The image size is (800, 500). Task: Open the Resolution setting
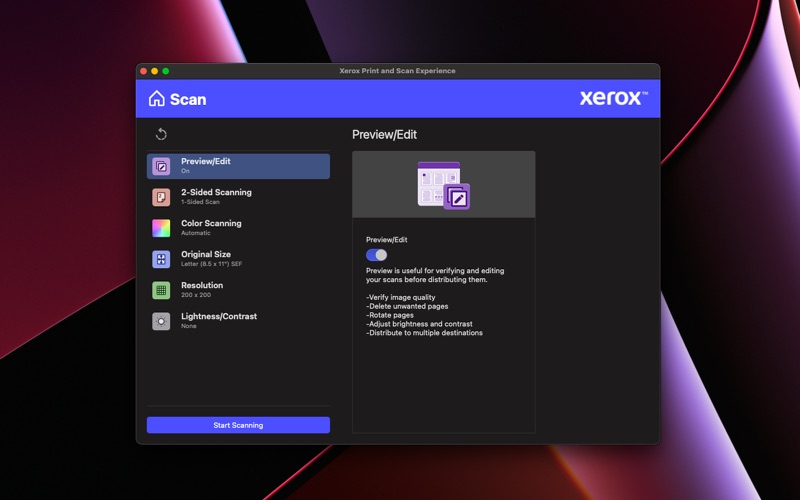pyautogui.click(x=238, y=290)
